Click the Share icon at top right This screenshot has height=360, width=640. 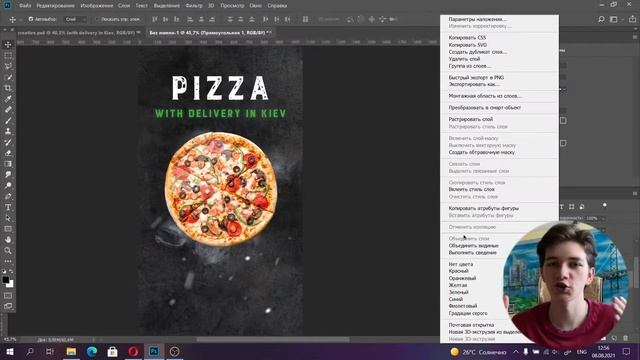(632, 19)
